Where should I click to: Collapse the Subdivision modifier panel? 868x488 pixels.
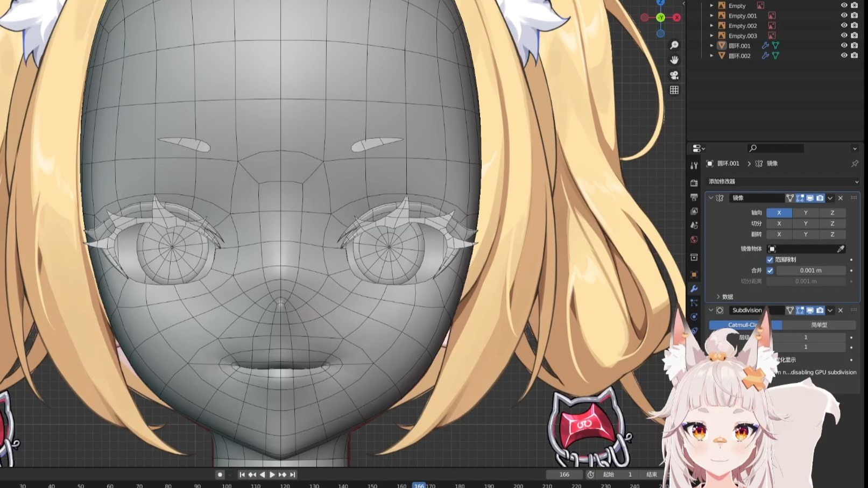point(711,310)
